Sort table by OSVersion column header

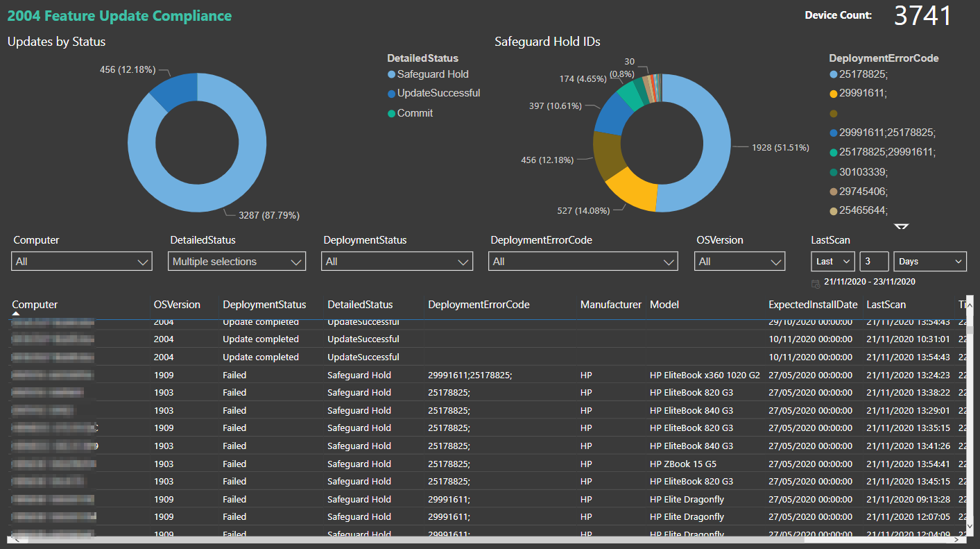tap(177, 305)
